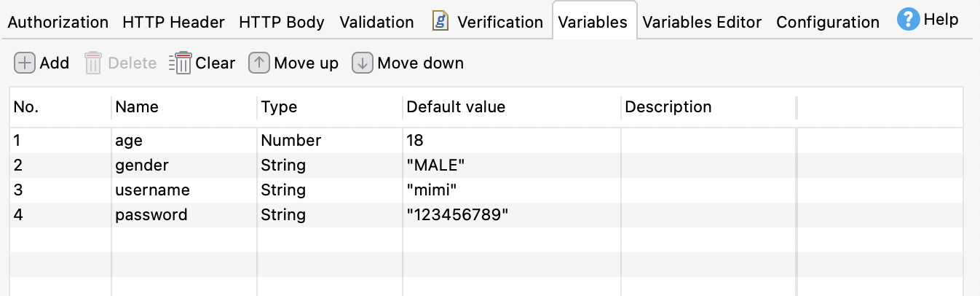980x296 pixels.
Task: Switch to the Configuration tab
Action: 828,23
